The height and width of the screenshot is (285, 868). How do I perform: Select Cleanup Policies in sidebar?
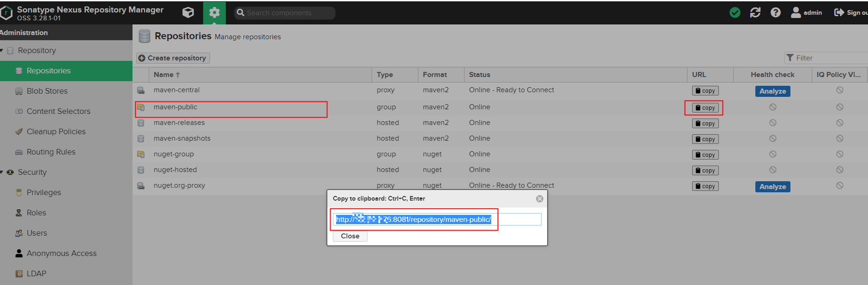pos(56,131)
